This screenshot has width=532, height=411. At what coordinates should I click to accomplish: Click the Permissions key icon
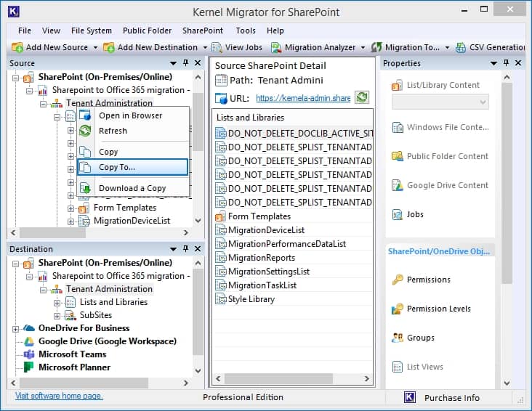click(398, 280)
